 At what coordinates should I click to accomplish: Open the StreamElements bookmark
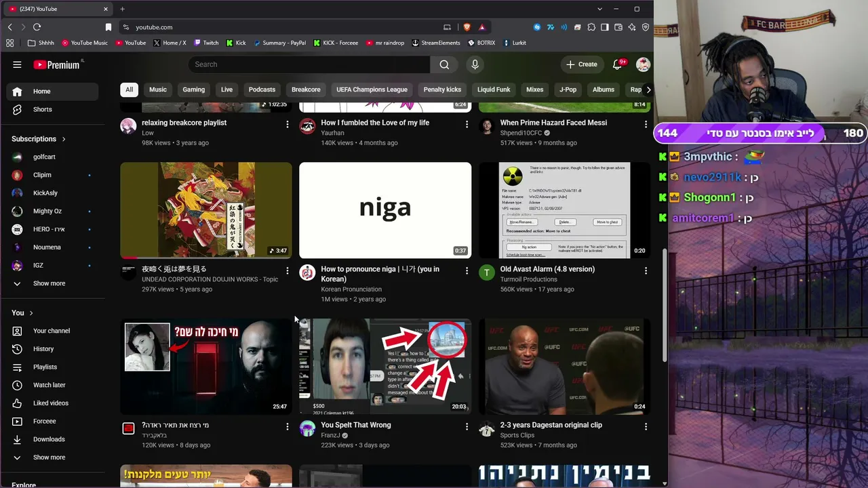point(435,43)
